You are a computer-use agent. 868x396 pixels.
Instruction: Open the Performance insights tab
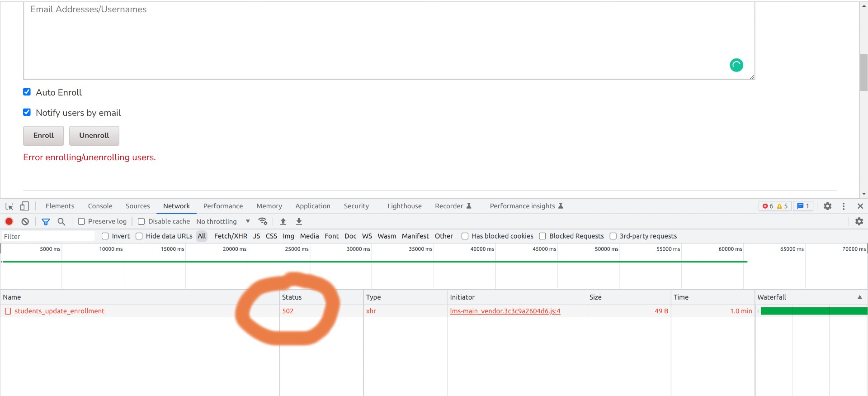pyautogui.click(x=526, y=206)
